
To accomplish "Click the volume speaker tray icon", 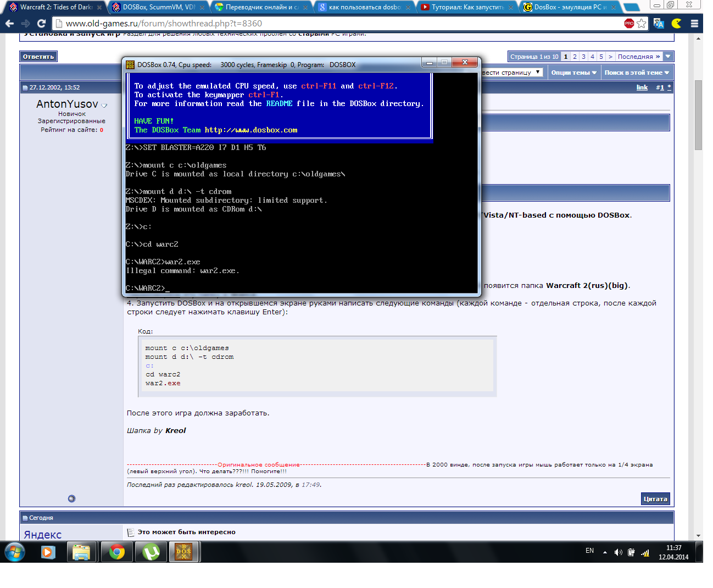I will (618, 552).
